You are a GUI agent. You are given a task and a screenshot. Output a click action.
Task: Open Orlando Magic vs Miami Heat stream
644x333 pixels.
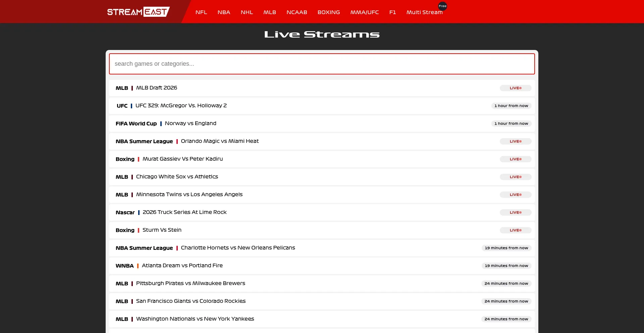pos(322,141)
